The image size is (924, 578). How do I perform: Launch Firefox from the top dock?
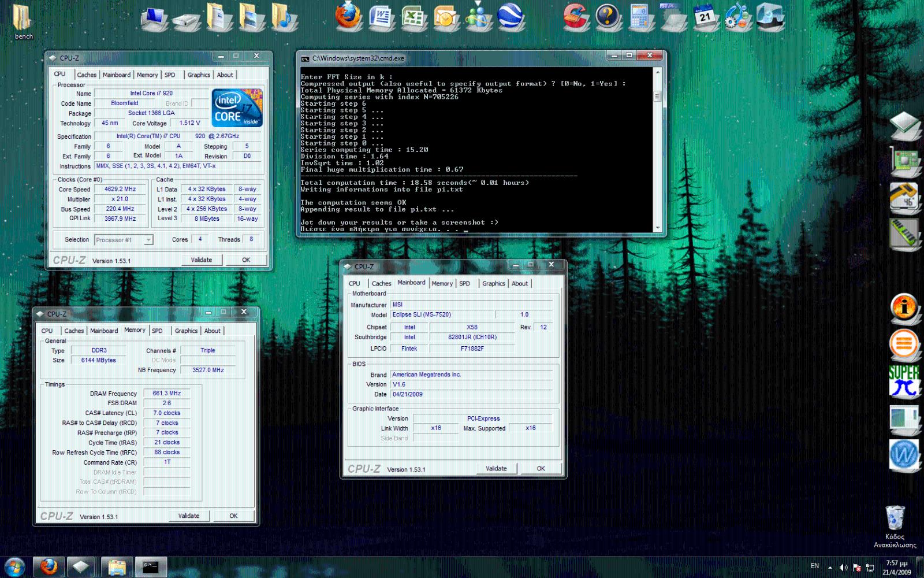(348, 16)
